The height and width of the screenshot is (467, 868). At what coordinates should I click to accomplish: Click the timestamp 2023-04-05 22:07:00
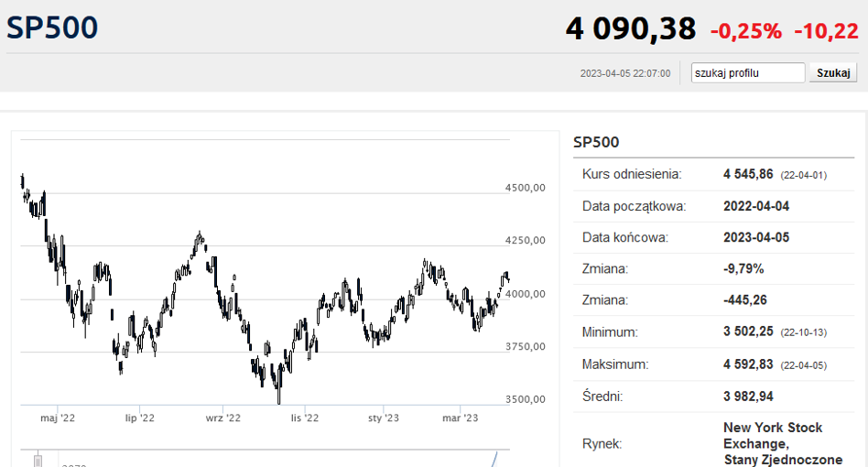click(x=625, y=73)
